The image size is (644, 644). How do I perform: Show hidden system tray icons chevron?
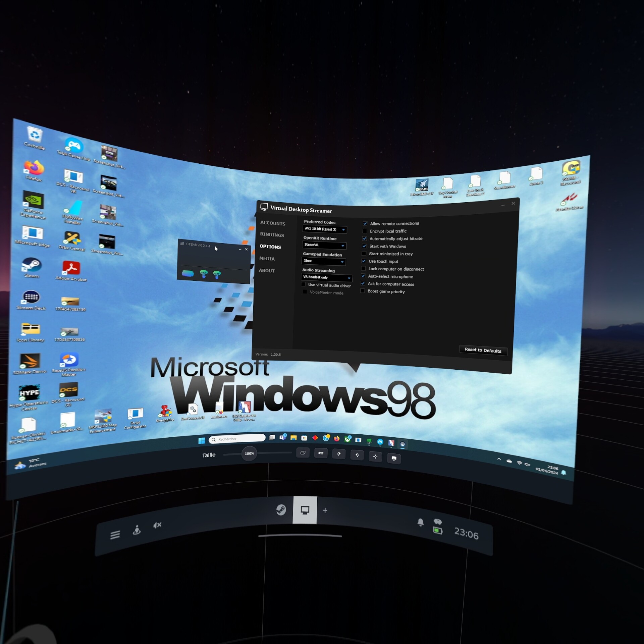499,459
